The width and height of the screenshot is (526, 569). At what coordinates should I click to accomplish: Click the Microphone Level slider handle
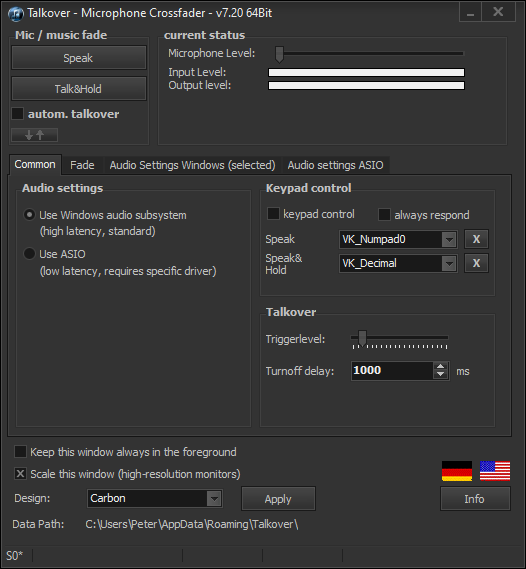[x=279, y=54]
